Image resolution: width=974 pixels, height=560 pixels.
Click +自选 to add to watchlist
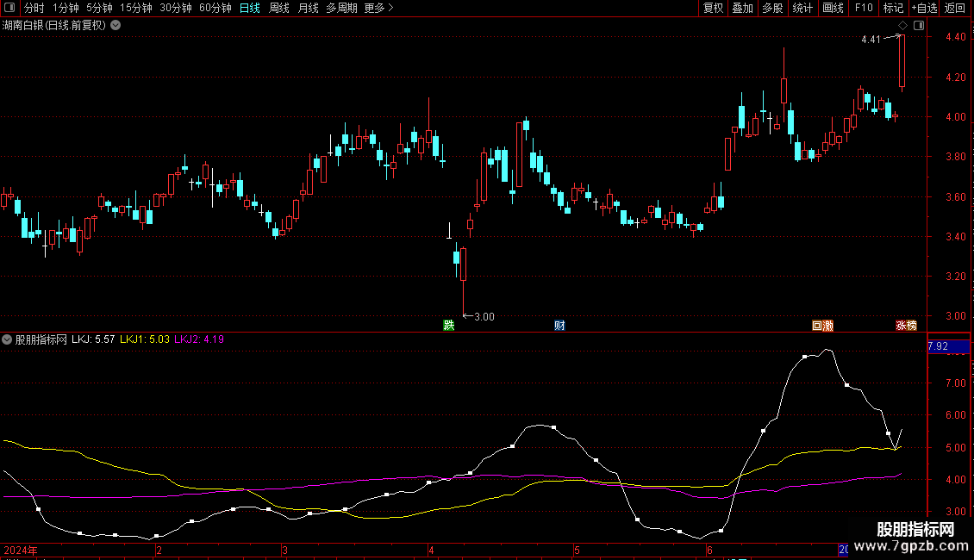pyautogui.click(x=921, y=9)
